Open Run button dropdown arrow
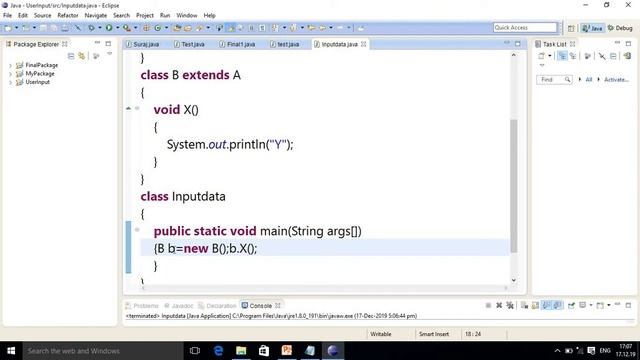Viewport: 640px width, 360px height. click(x=118, y=28)
